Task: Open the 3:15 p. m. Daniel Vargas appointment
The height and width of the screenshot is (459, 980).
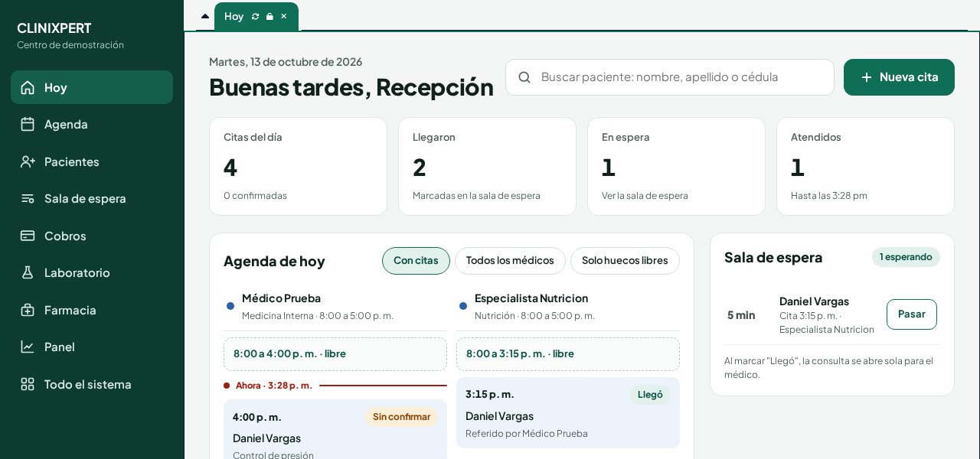Action: coord(568,412)
